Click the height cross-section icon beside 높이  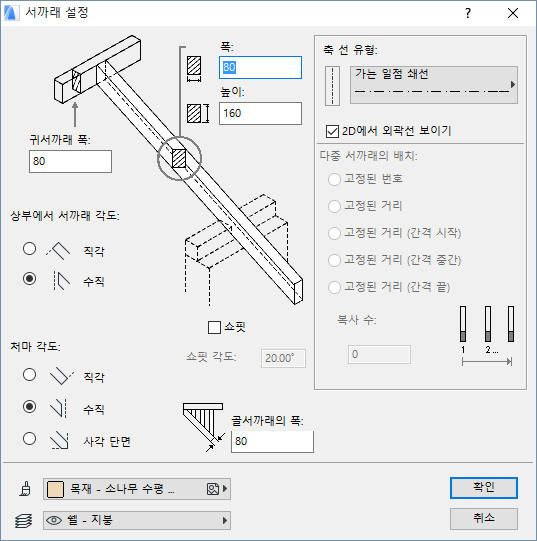pos(198,113)
